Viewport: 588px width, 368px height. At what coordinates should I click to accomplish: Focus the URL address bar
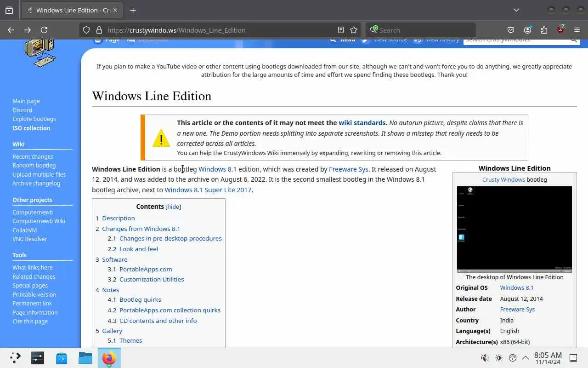click(x=220, y=30)
